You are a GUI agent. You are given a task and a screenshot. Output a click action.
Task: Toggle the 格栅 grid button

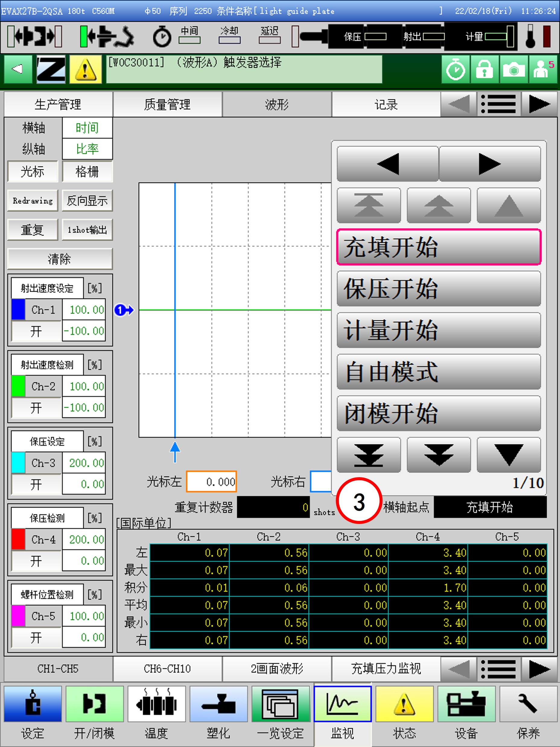click(87, 171)
